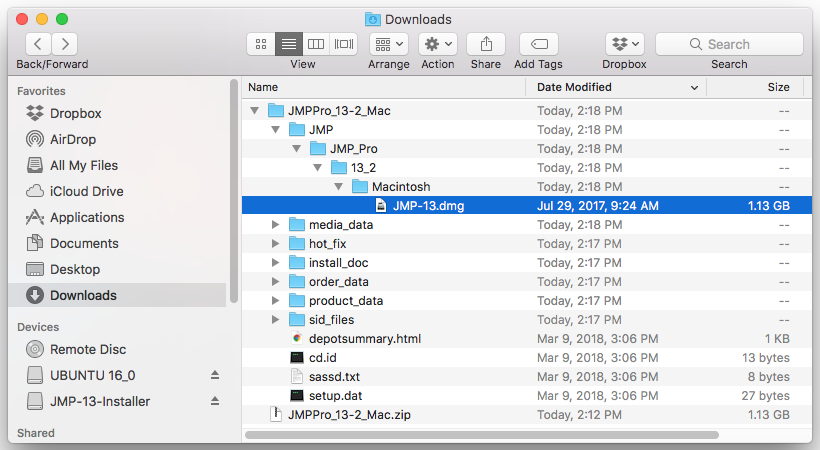Switch to column view
Viewport: 820px width, 450px height.
click(316, 44)
